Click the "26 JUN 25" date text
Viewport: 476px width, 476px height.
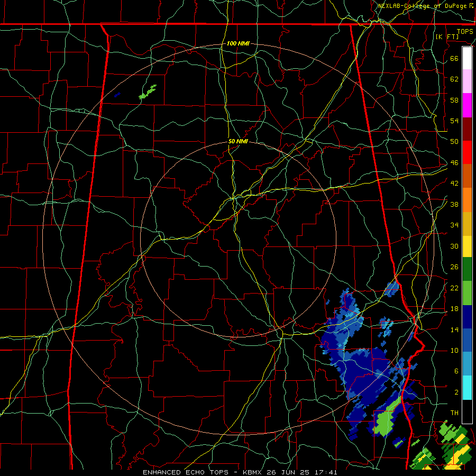tap(288, 472)
